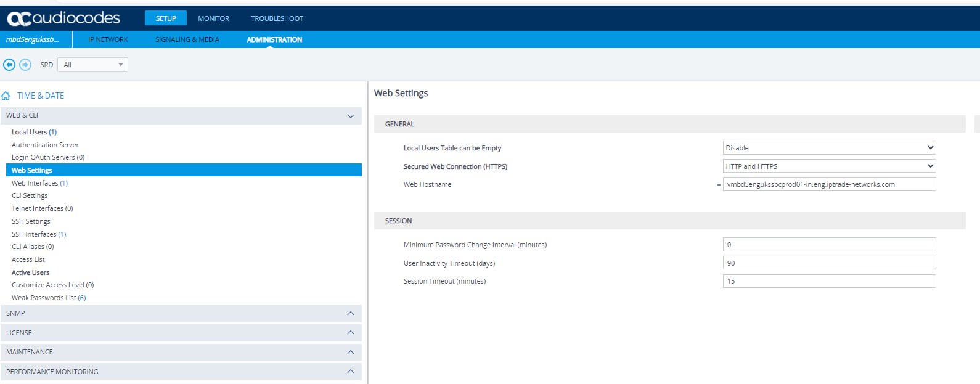The image size is (980, 384).
Task: Click the AudioCodes logo
Action: (x=63, y=18)
